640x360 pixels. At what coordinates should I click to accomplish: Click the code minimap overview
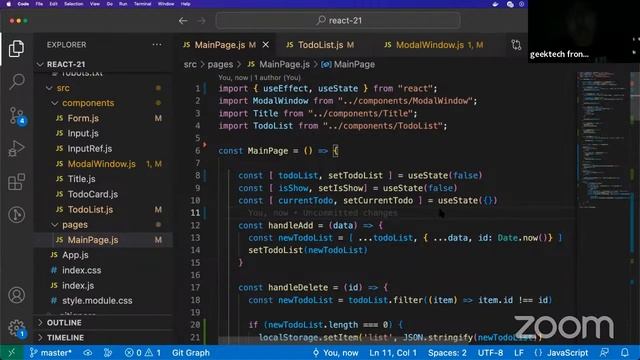click(x=604, y=139)
